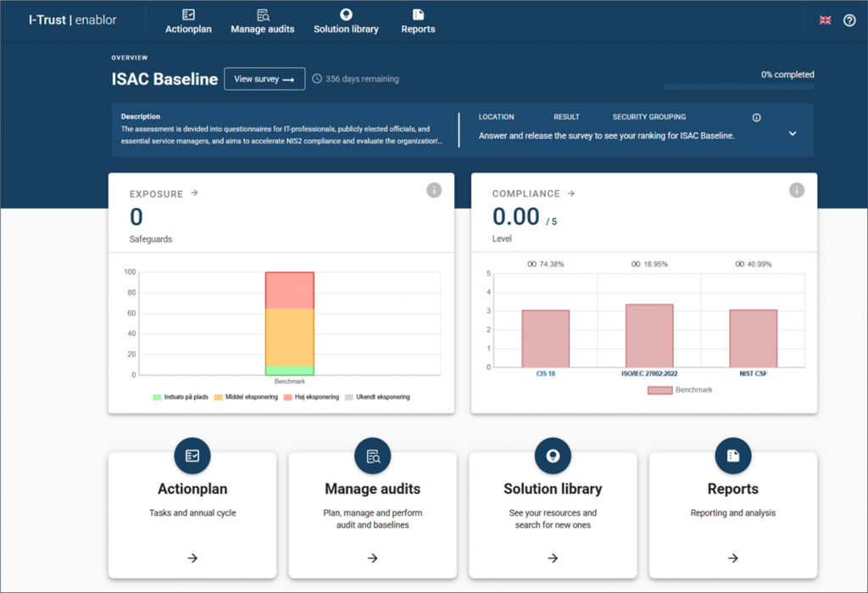Image resolution: width=868 pixels, height=593 pixels.
Task: Switch language using the UK flag icon
Action: click(x=825, y=20)
